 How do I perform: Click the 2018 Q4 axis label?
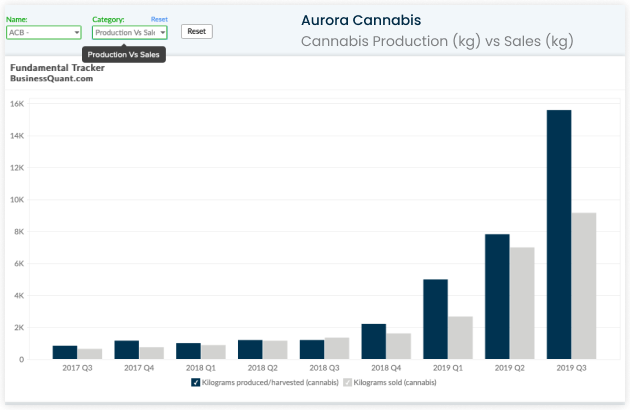coord(386,368)
